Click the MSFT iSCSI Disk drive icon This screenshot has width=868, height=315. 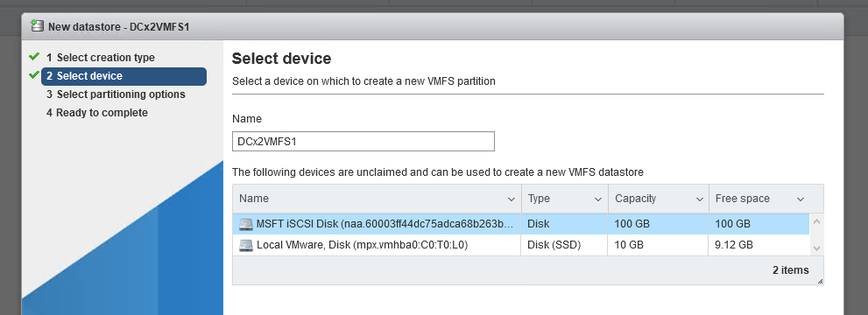point(246,224)
